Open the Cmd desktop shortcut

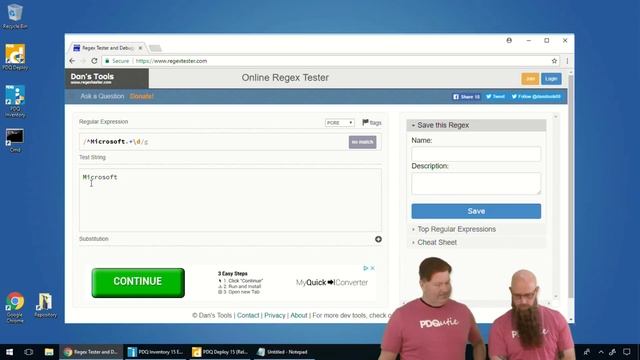point(15,140)
